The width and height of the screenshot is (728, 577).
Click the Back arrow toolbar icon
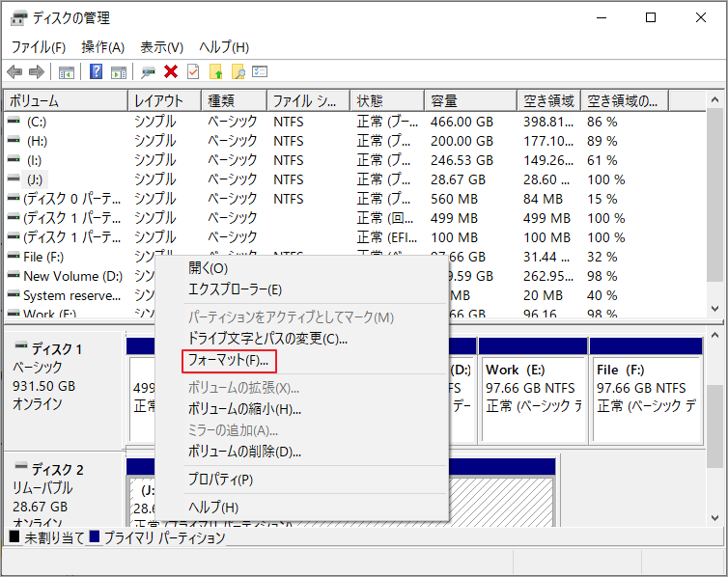click(14, 72)
